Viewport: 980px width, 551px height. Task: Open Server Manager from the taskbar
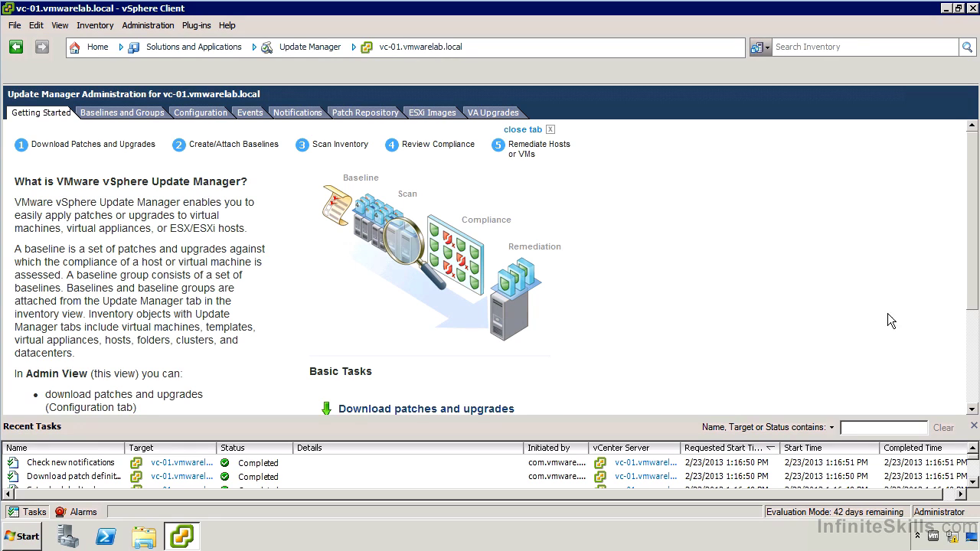point(68,536)
